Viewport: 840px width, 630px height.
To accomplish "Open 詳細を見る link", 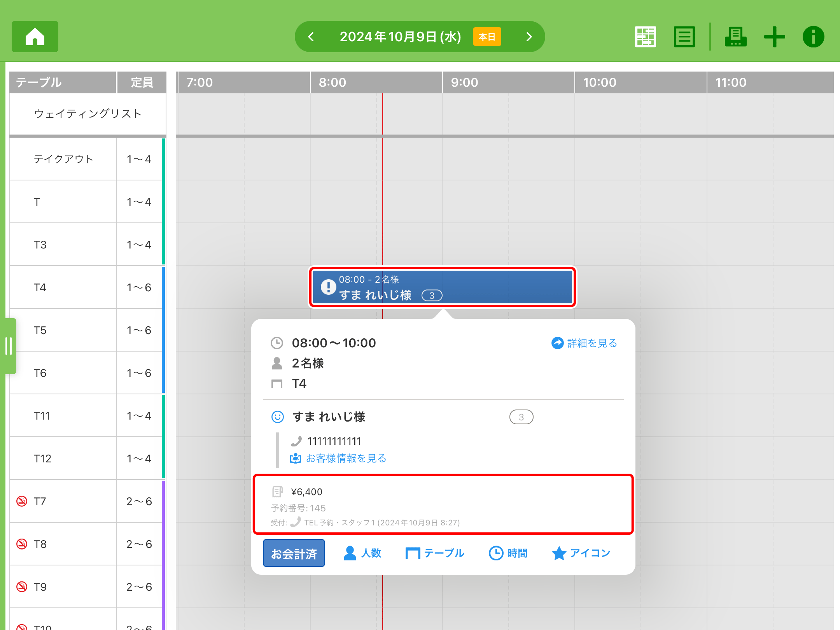I will coord(584,343).
